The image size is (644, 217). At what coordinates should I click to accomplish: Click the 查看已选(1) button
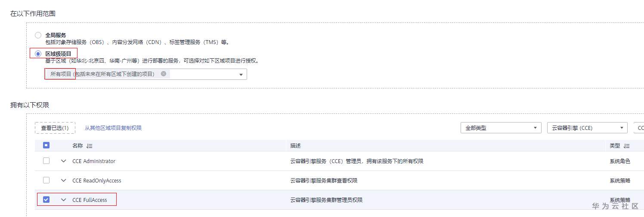coord(55,128)
